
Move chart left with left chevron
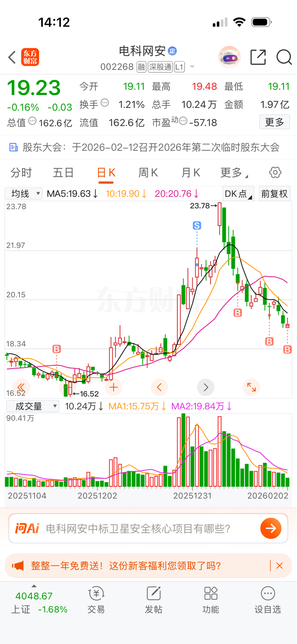coord(159,387)
